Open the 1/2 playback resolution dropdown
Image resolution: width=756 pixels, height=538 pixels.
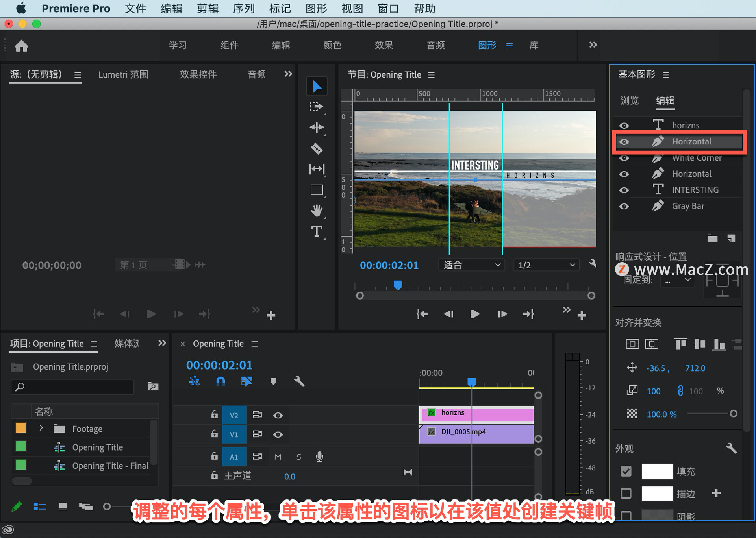(x=546, y=265)
